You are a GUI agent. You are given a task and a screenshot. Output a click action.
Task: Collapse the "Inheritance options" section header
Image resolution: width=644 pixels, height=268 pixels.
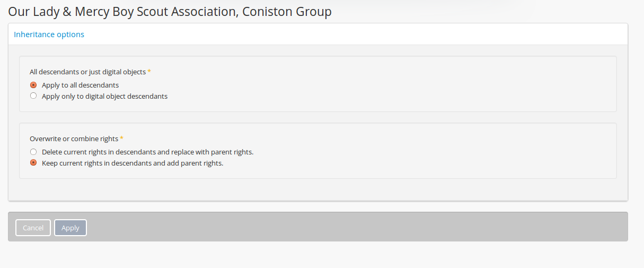(x=49, y=34)
